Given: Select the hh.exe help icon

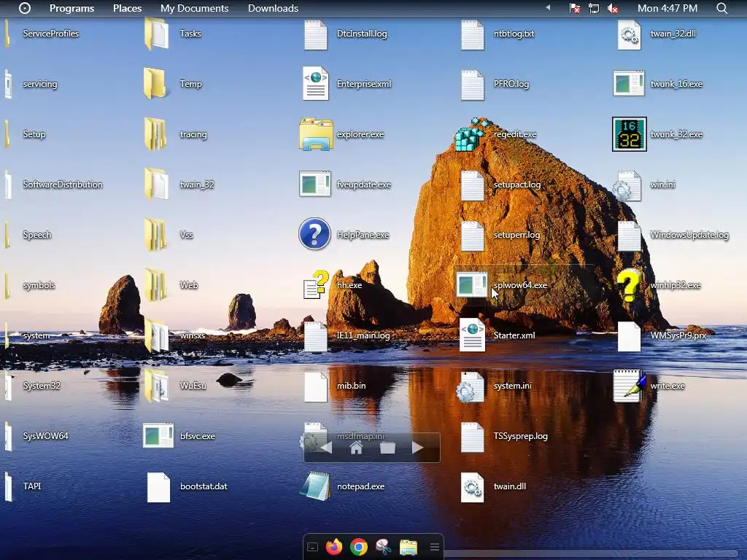Looking at the screenshot, I should click(x=317, y=285).
